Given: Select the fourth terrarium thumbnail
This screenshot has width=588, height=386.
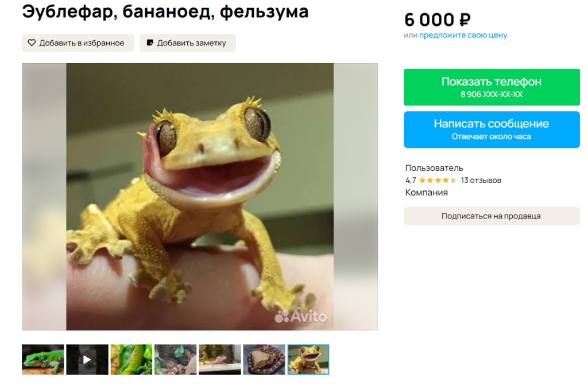Looking at the screenshot, I should click(176, 360).
